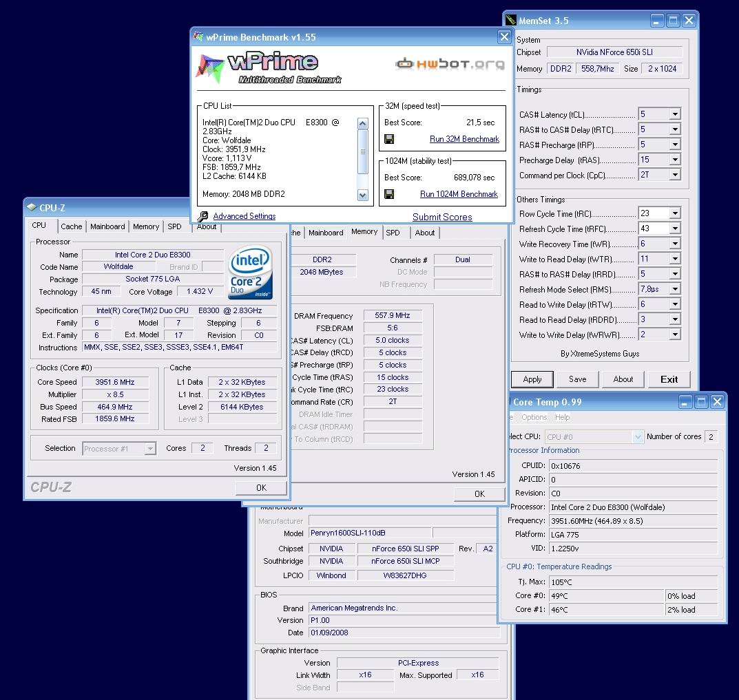Open SPD tab in the rear CPU-Z window
This screenshot has height=700, width=739.
(393, 233)
